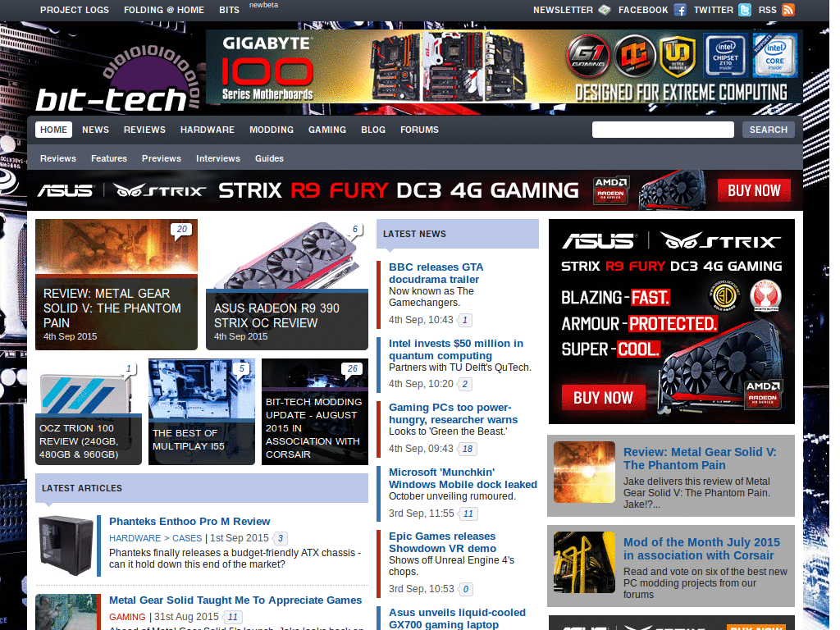Open ASUS Radeon R9 390 Strix review tile
Image resolution: width=840 pixels, height=630 pixels.
coord(287,285)
